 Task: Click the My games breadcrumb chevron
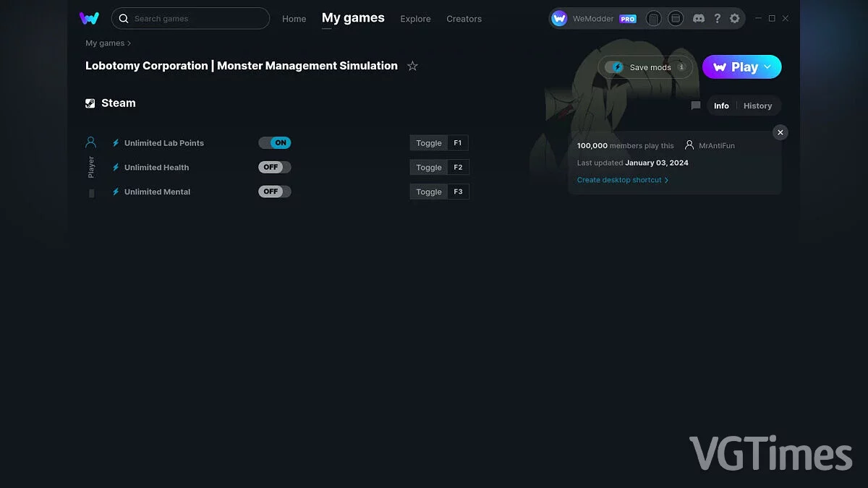coord(129,43)
